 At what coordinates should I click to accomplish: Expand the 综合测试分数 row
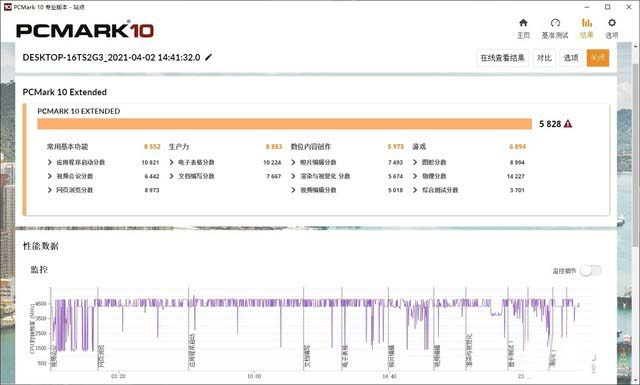tap(415, 190)
